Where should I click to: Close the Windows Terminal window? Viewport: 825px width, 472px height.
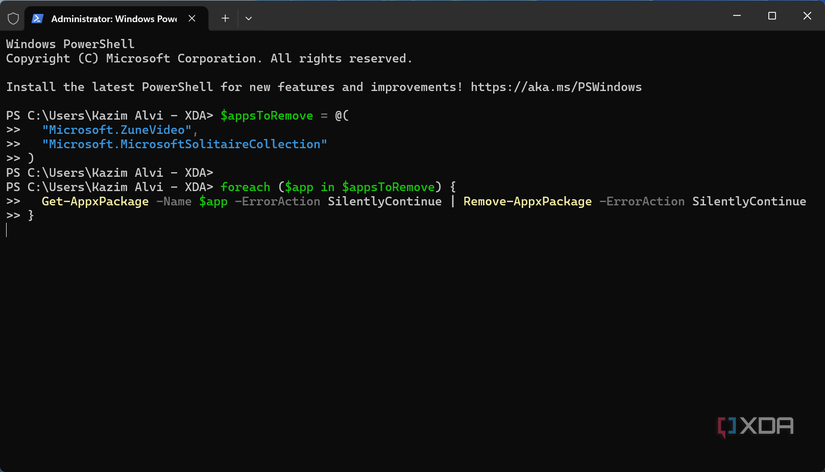click(x=808, y=17)
